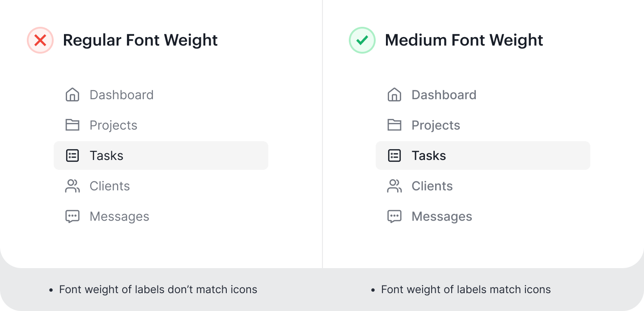Click the green checkmark icon beside Medium Font Weight

click(362, 40)
